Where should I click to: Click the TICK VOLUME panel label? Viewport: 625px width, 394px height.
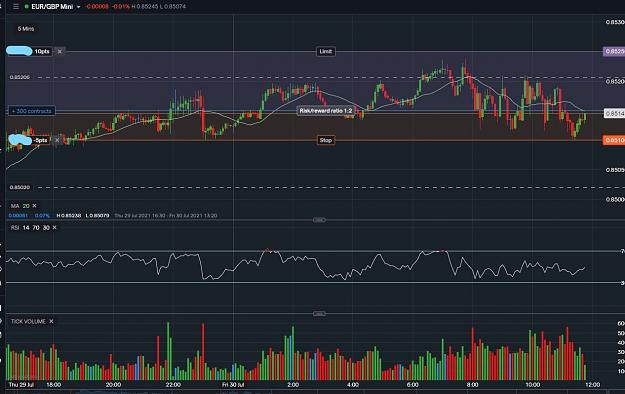point(28,321)
